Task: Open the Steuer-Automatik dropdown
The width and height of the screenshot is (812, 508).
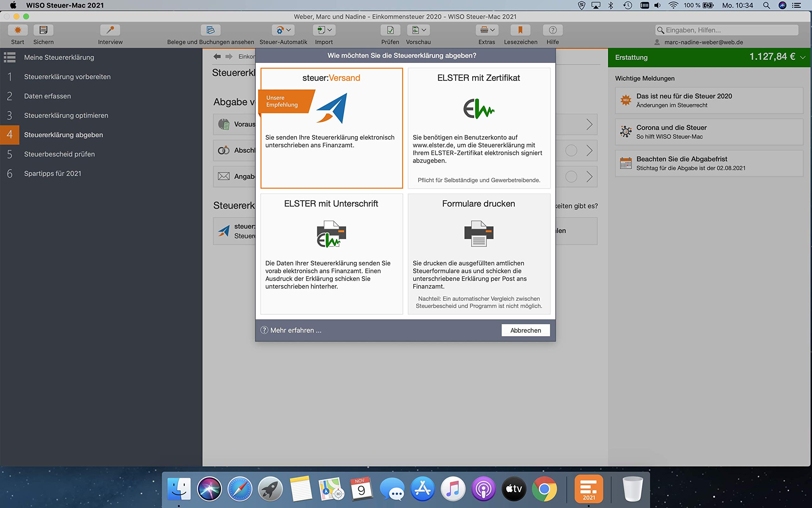Action: 283,30
